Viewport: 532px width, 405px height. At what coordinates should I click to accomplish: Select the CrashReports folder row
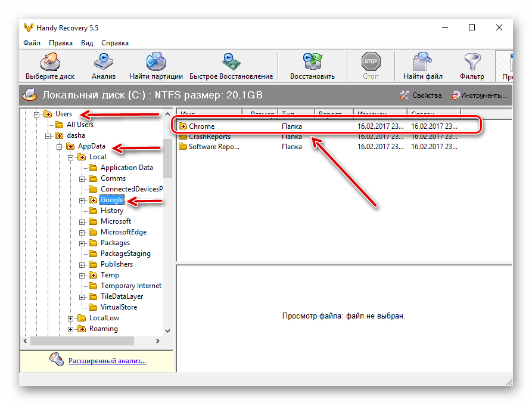coord(209,137)
